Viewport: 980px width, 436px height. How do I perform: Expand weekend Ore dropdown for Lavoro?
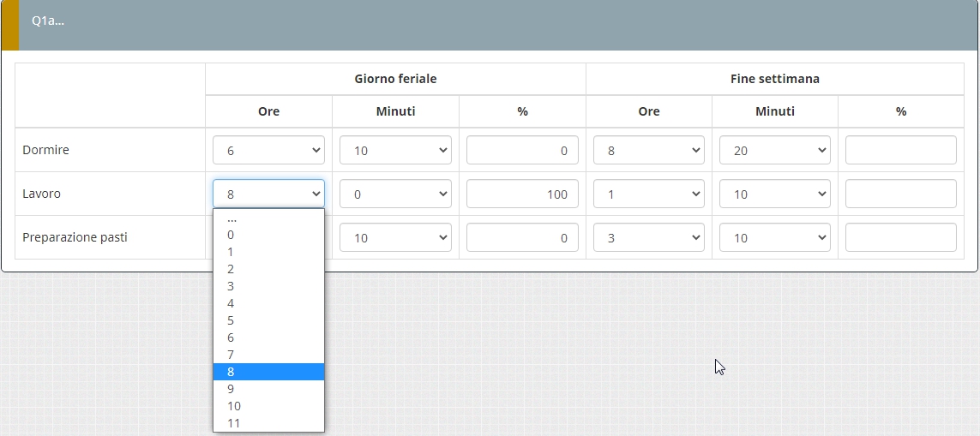click(648, 194)
